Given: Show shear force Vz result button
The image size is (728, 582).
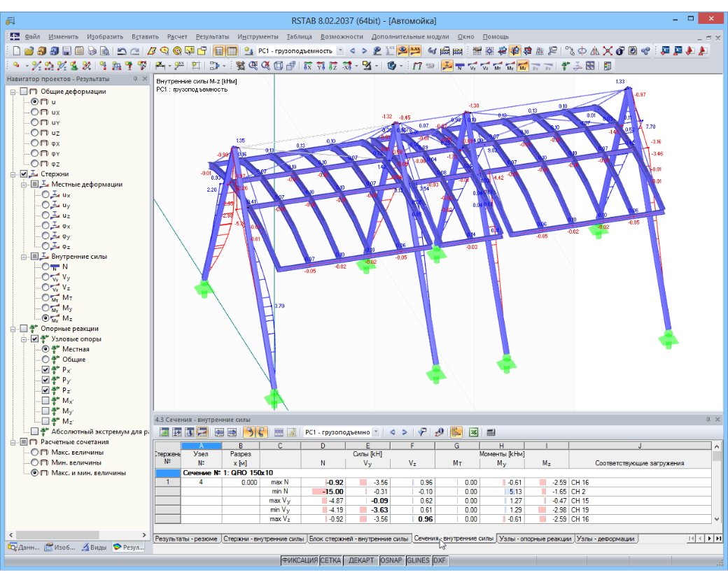Looking at the screenshot, I should coord(485,66).
